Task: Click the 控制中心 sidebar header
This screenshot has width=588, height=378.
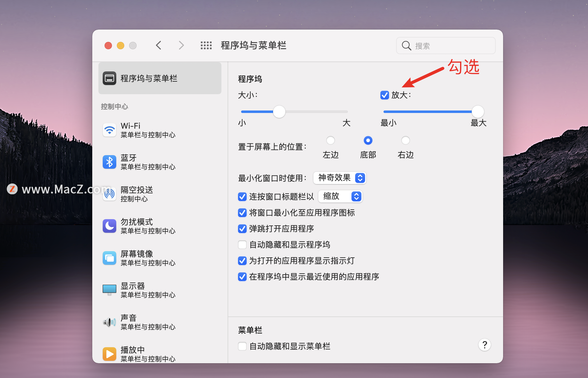Action: 114,107
